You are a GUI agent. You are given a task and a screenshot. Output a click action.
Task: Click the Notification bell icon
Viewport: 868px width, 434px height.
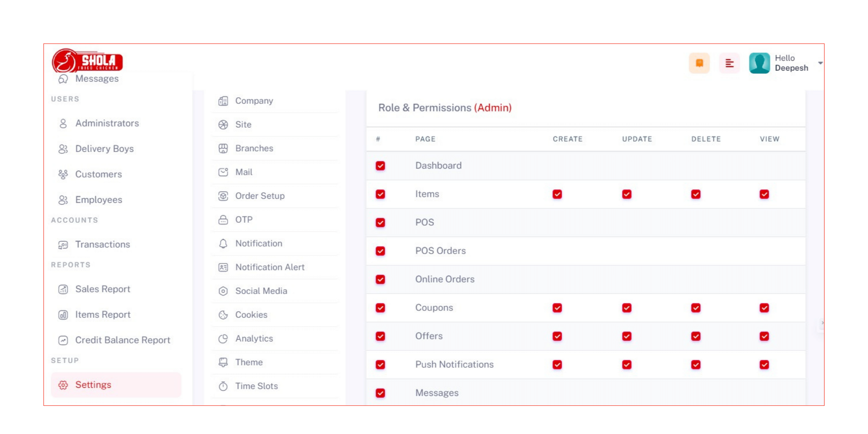(223, 244)
